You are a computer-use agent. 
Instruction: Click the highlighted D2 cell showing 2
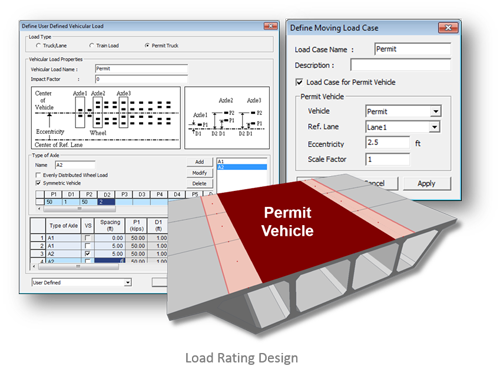pos(106,202)
